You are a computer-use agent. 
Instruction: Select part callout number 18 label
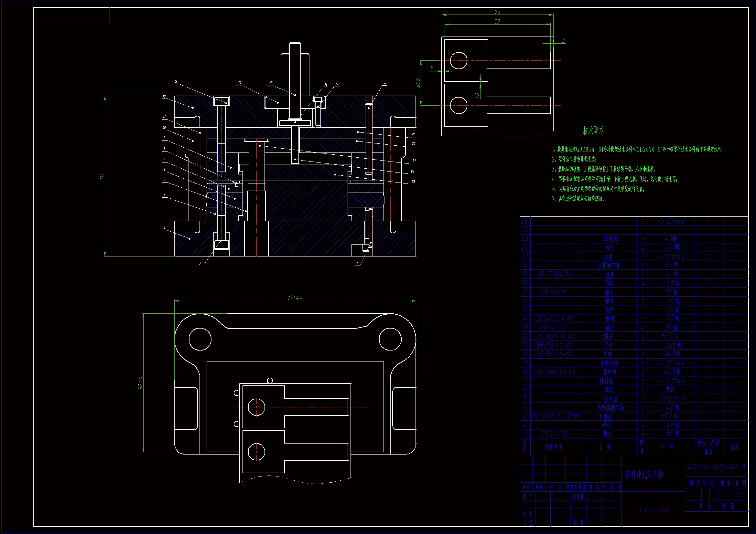pos(384,83)
